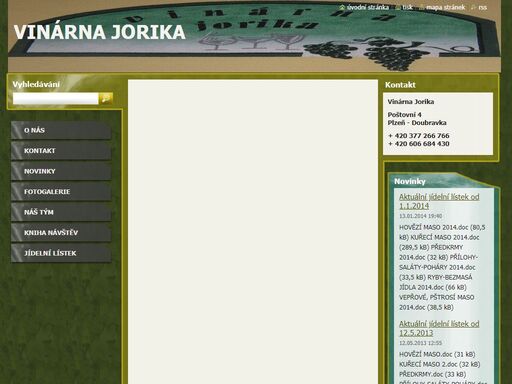
Task: Click the printer icon beside tisk
Action: tap(398, 7)
